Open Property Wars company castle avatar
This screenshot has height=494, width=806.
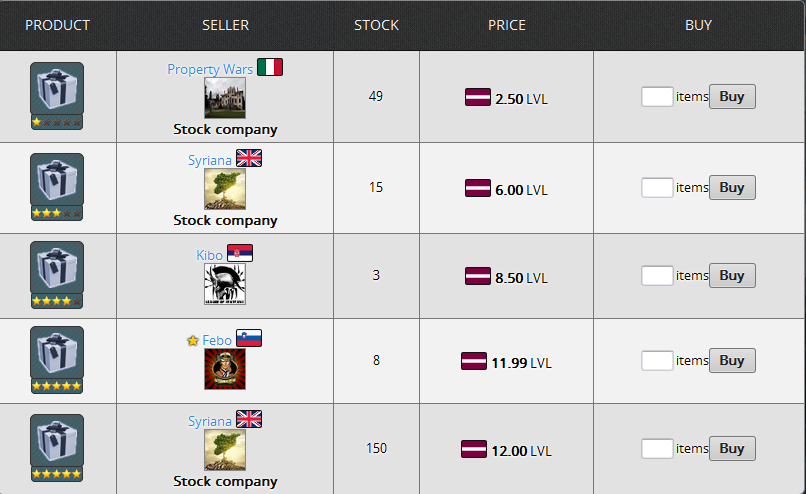pos(225,98)
